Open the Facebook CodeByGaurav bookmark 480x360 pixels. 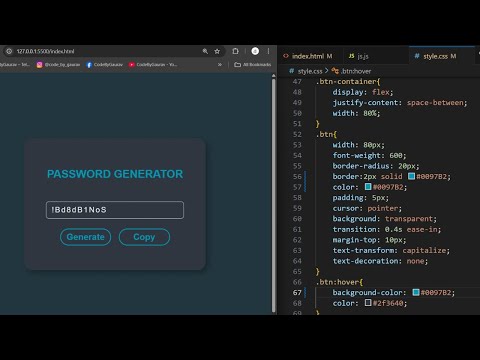tap(105, 65)
